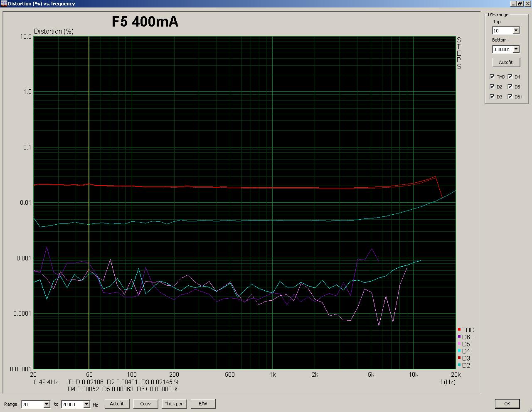
Task: Toggle the D5 checkbox
Action: (x=510, y=86)
